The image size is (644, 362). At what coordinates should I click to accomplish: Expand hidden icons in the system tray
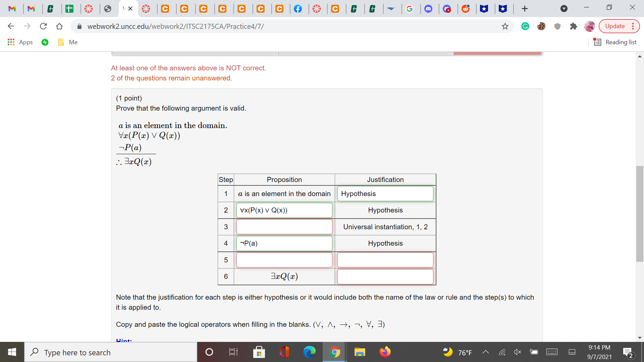tap(485, 352)
